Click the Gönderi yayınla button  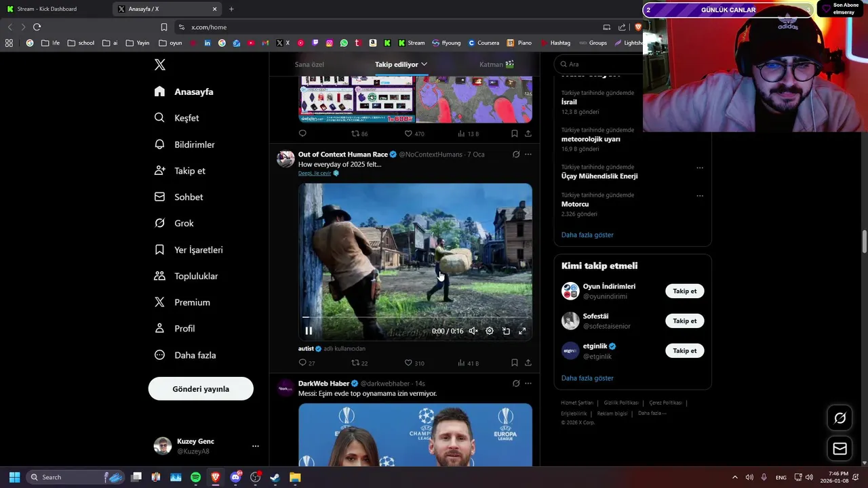[x=201, y=389]
